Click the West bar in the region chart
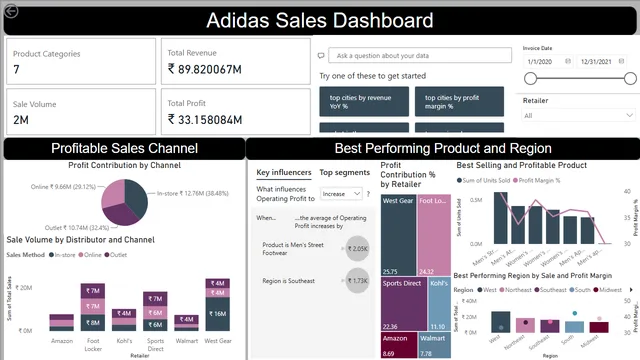The height and width of the screenshot is (360, 640). [x=501, y=322]
